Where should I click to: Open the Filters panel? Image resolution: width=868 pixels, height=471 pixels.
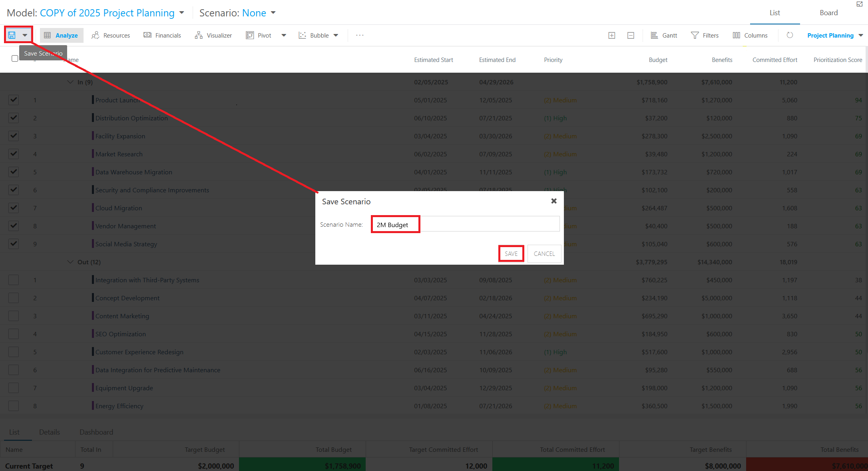coord(705,35)
